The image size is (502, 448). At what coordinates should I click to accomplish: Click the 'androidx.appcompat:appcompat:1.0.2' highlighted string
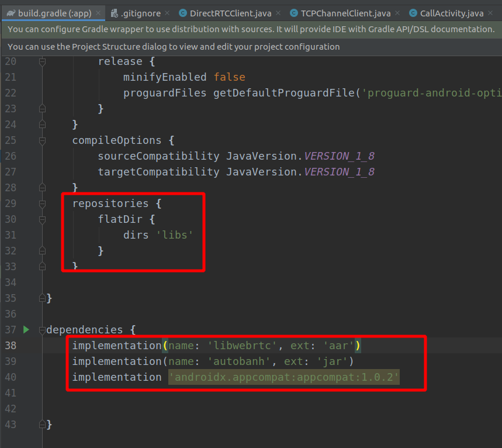(x=284, y=377)
